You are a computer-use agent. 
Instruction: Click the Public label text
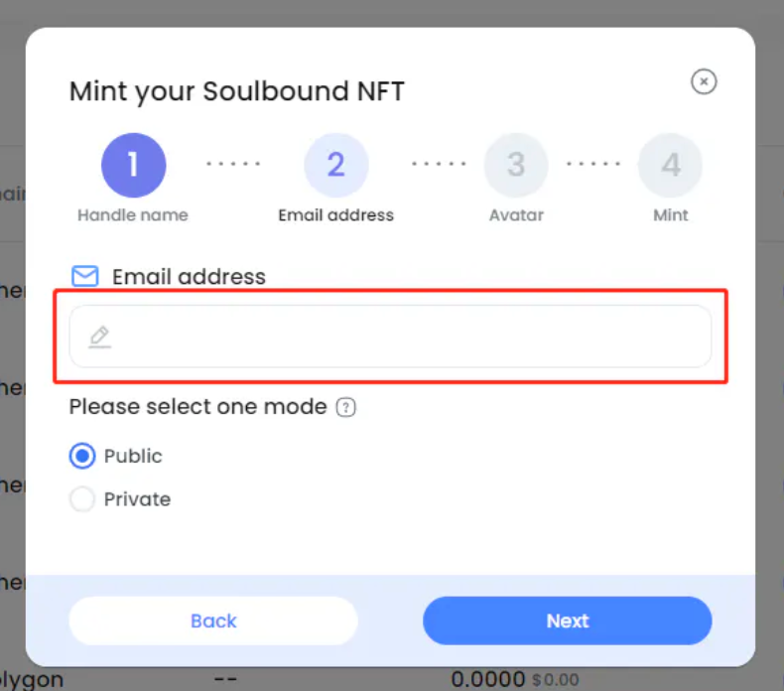click(133, 456)
